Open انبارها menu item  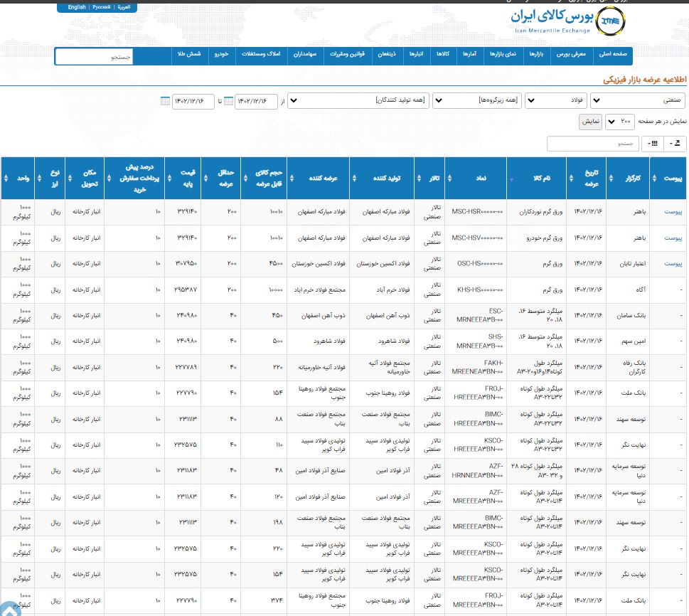[416, 54]
